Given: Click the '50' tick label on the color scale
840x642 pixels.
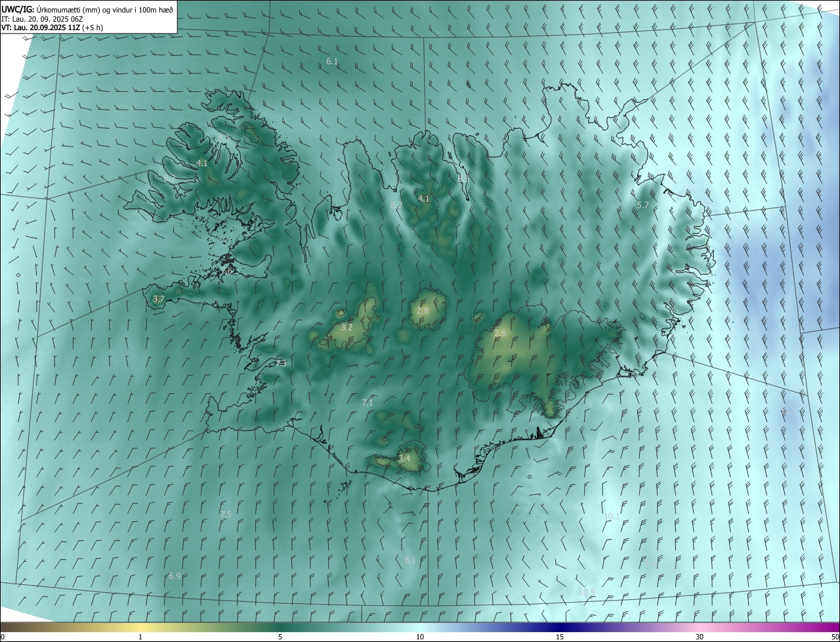Looking at the screenshot, I should tap(835, 637).
